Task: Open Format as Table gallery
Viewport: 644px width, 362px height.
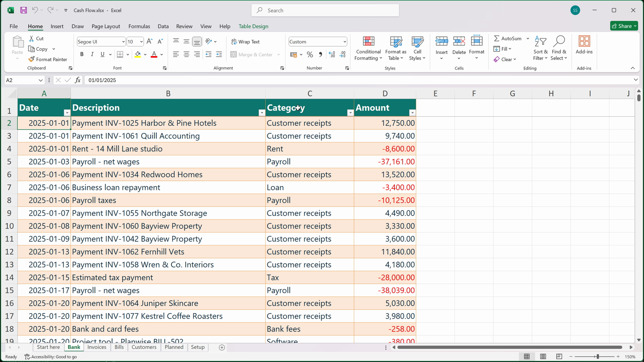Action: coord(396,48)
